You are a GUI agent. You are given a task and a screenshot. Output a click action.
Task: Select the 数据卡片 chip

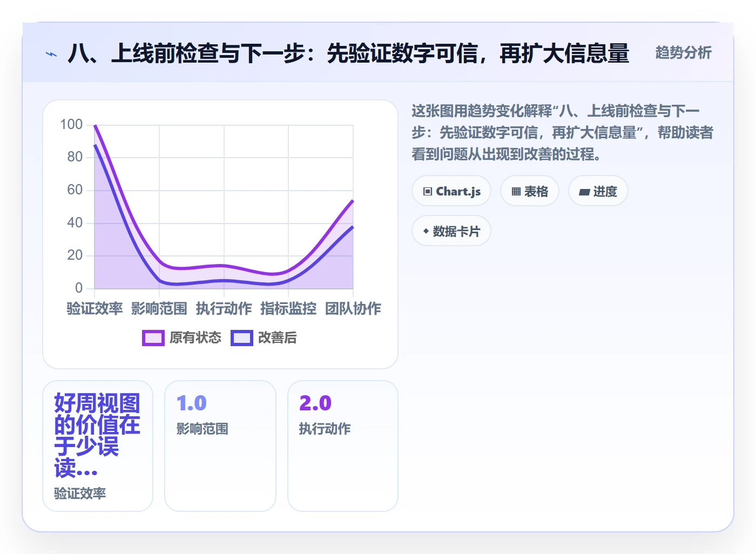451,231
